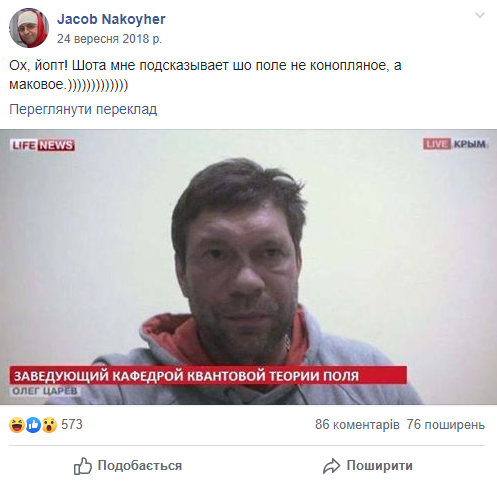Click the LIVE Крым badge in photo
497x485 pixels.
pos(455,144)
